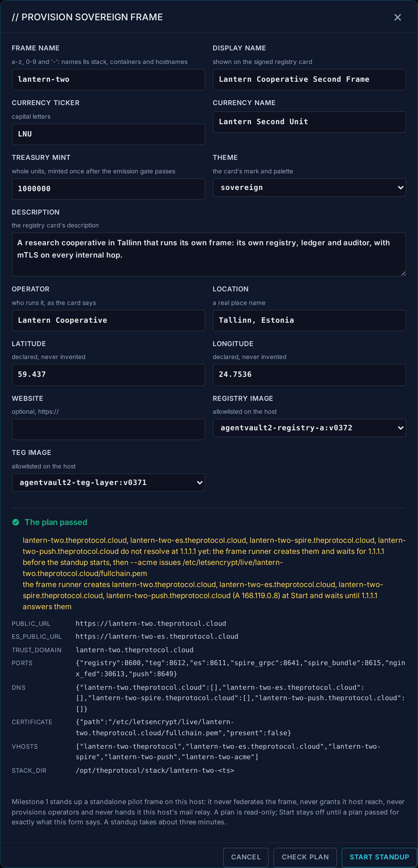Click the empty Website field
Screen dimensions: 418x868
click(108, 429)
